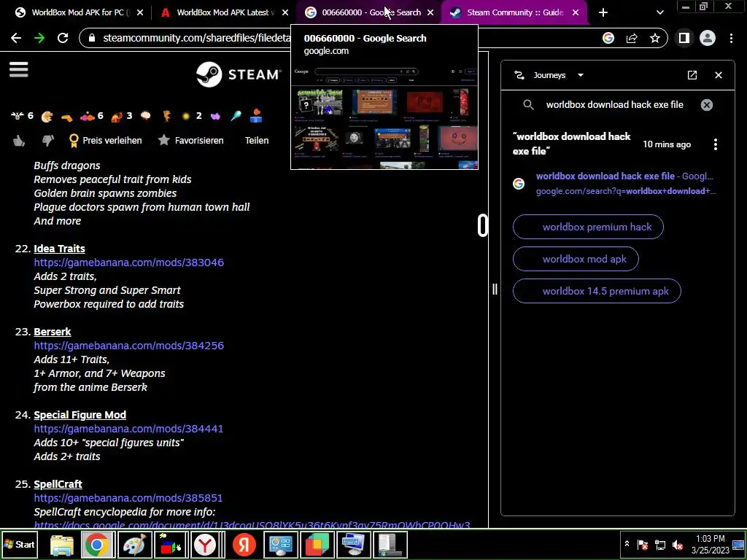Click the Special Figure Mod heading
The image size is (747, 560).
click(x=80, y=415)
